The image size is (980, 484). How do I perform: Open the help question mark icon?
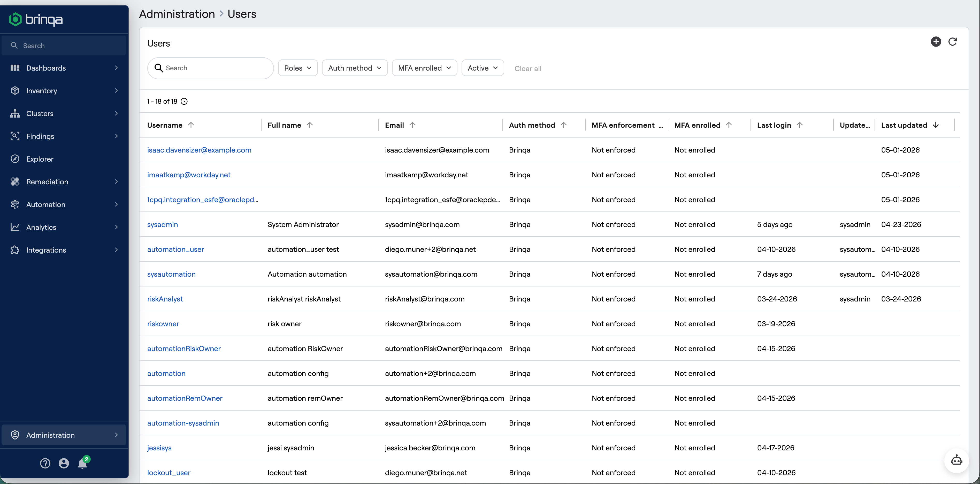click(x=45, y=463)
